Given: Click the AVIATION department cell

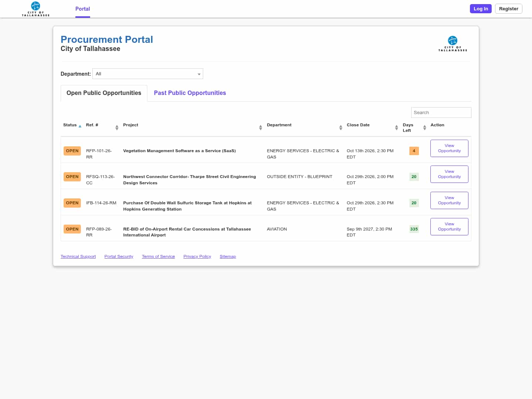Looking at the screenshot, I should (x=277, y=229).
